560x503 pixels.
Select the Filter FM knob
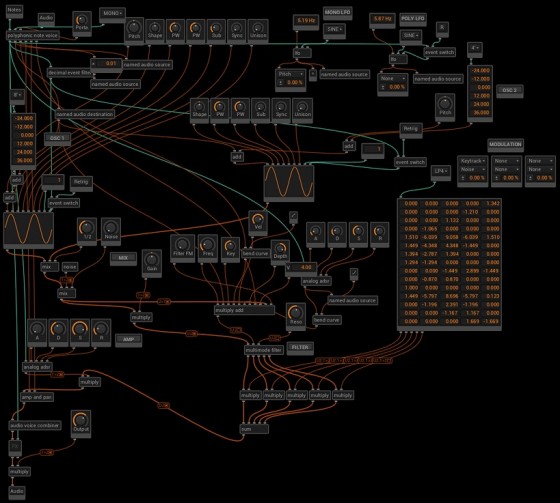(182, 247)
